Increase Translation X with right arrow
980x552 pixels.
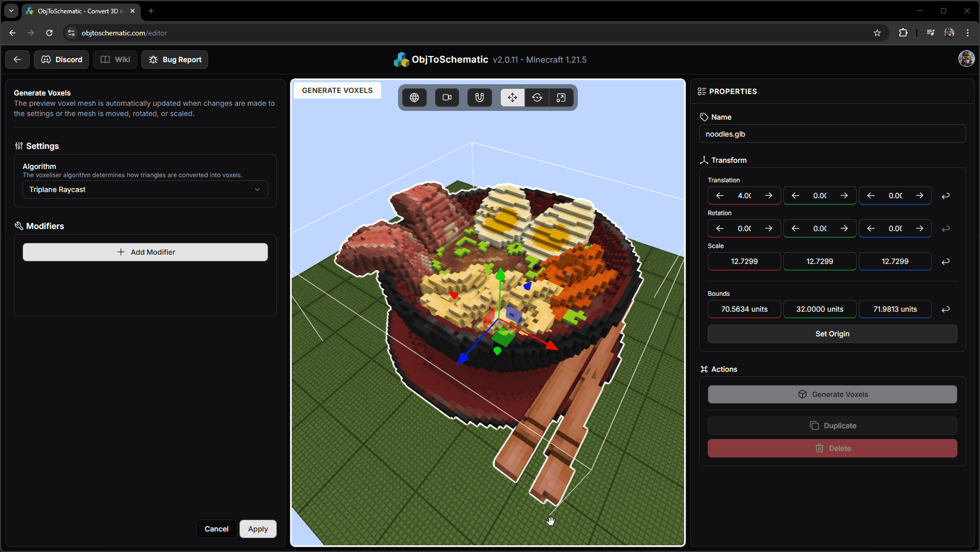(x=769, y=196)
